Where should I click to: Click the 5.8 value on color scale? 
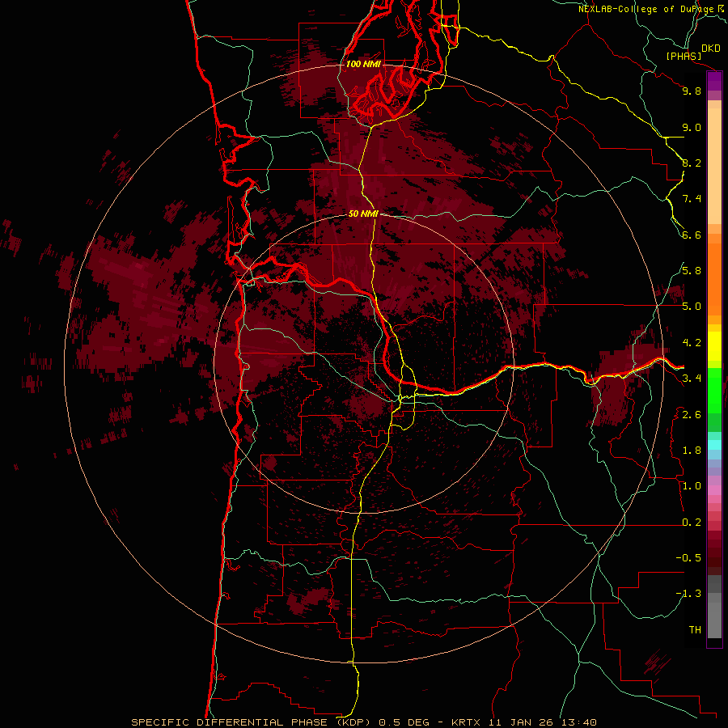coord(692,270)
